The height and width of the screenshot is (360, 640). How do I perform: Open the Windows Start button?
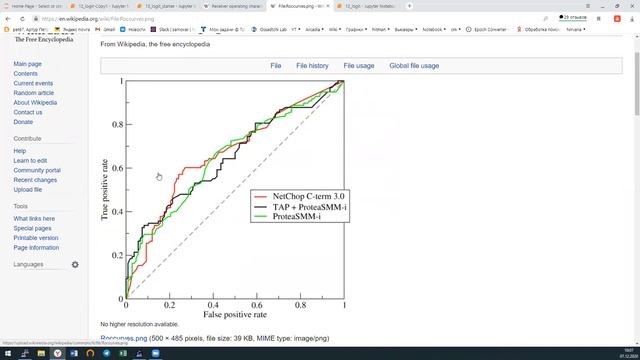(x=8, y=353)
